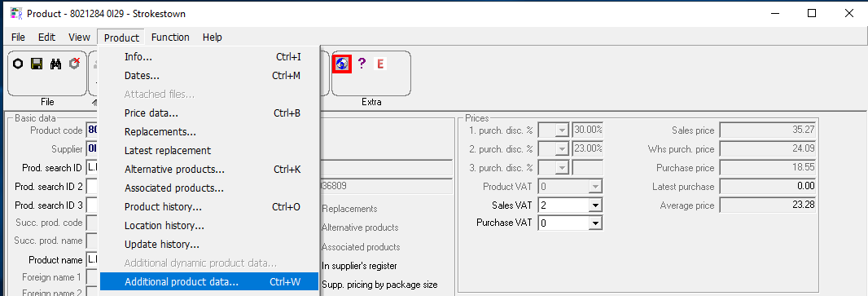The width and height of the screenshot is (868, 296).
Task: Click the red E icon in Extra
Action: click(x=379, y=64)
